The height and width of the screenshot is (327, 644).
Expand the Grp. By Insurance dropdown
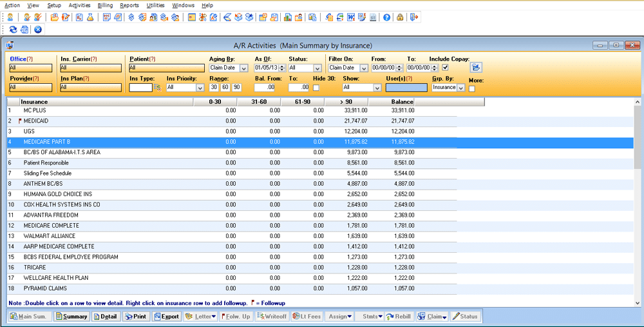tap(460, 87)
